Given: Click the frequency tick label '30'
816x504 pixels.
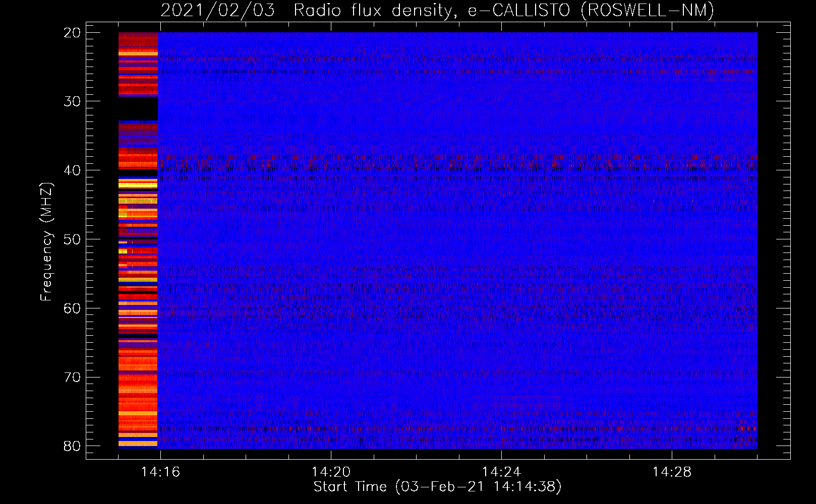Looking at the screenshot, I should [72, 101].
